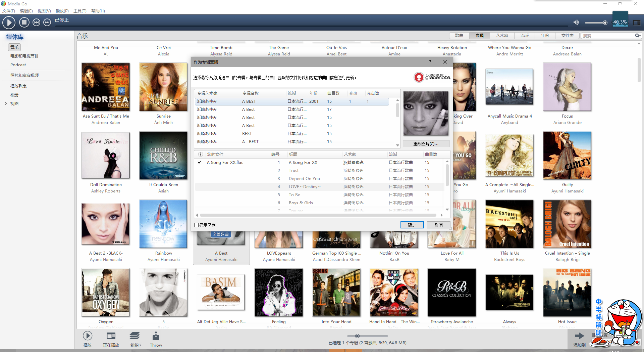644x352 pixels.
Task: Close the album lookup dialog
Action: coord(445,62)
